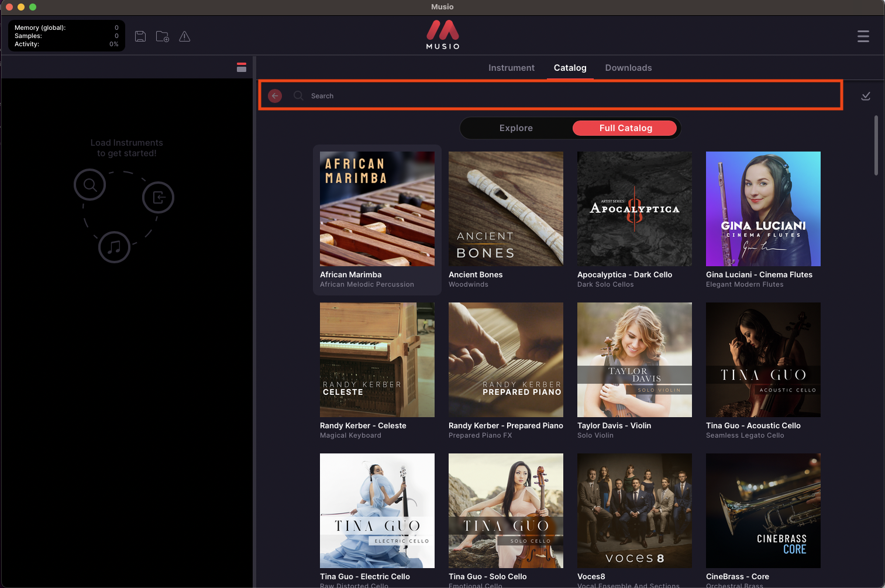Click the magnifier icon in search bar
This screenshot has height=588, width=885.
[298, 95]
